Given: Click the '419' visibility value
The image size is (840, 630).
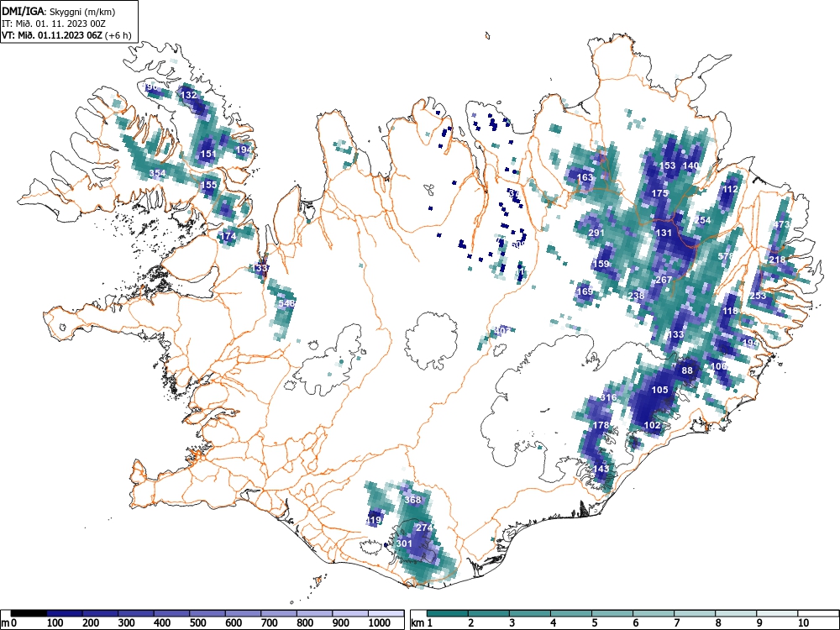Looking at the screenshot, I should (374, 520).
